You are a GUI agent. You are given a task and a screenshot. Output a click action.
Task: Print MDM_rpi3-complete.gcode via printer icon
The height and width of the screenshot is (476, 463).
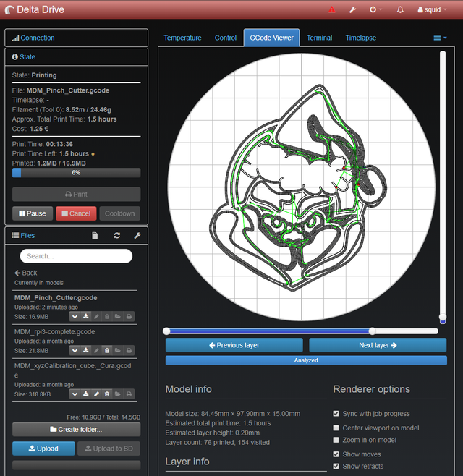(129, 351)
